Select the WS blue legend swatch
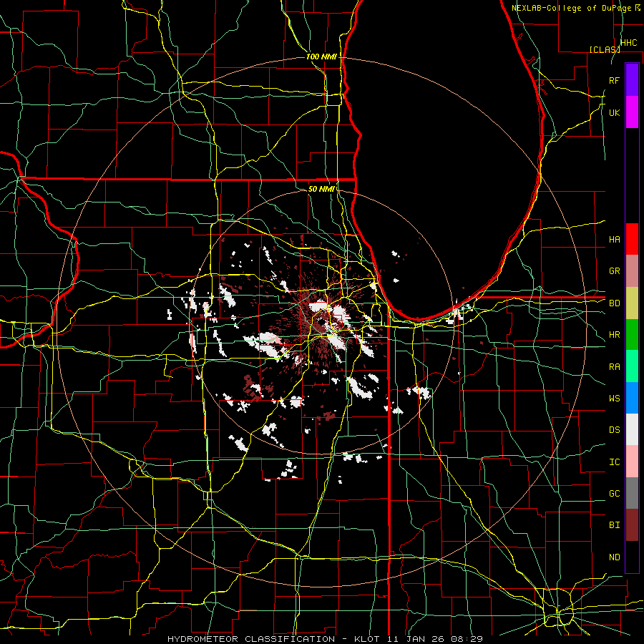This screenshot has height=644, width=644. pos(632,398)
